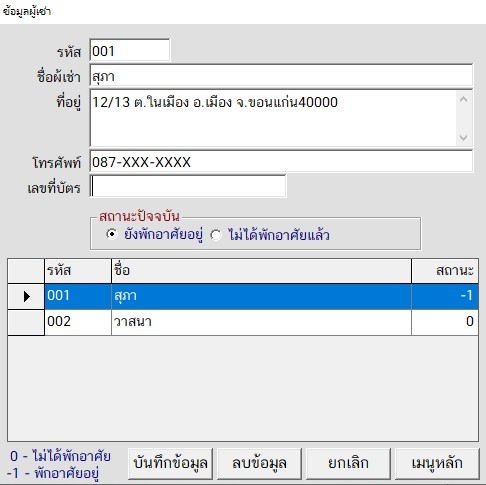Select the วาสนา row in the table
The height and width of the screenshot is (485, 486).
pyautogui.click(x=261, y=322)
